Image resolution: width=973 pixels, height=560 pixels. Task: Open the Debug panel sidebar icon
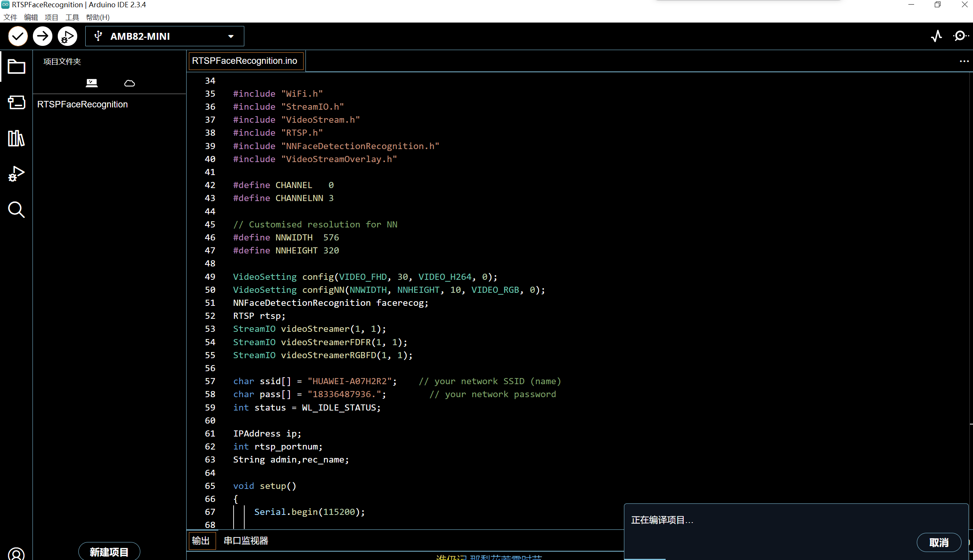[16, 174]
